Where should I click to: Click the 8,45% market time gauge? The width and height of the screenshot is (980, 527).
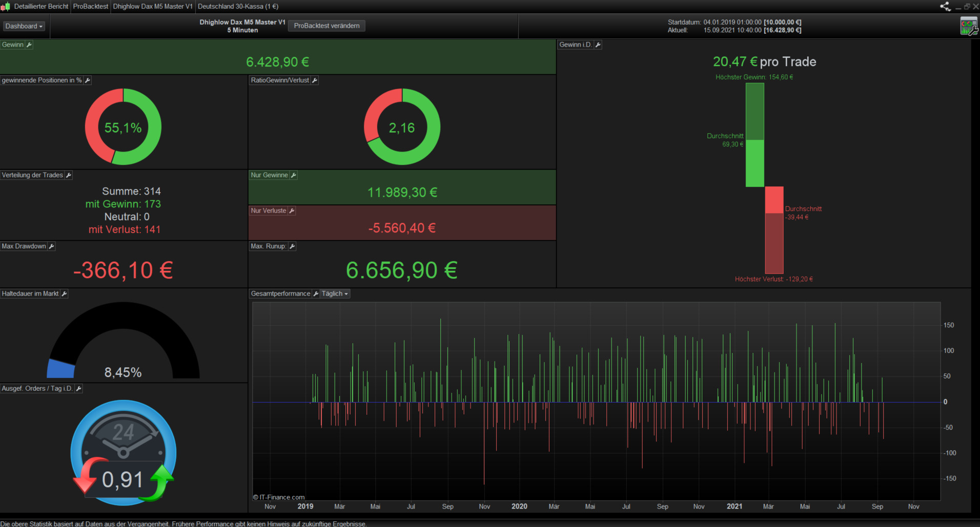[x=123, y=341]
